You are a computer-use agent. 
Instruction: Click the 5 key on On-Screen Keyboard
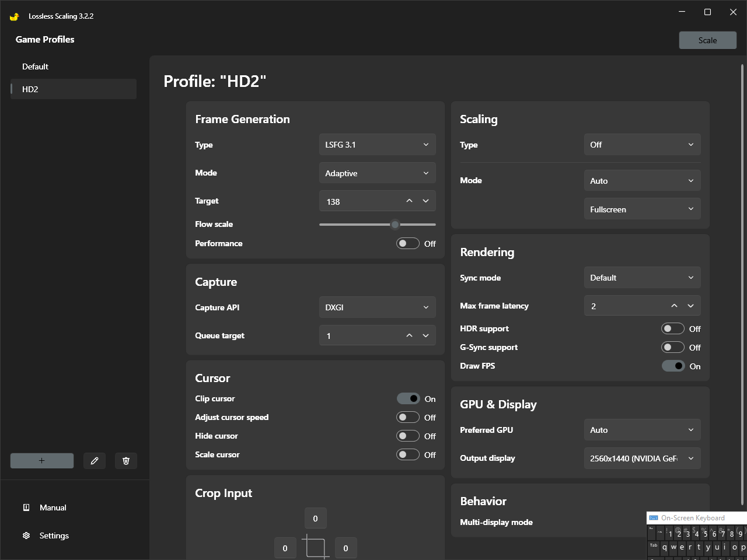705,533
